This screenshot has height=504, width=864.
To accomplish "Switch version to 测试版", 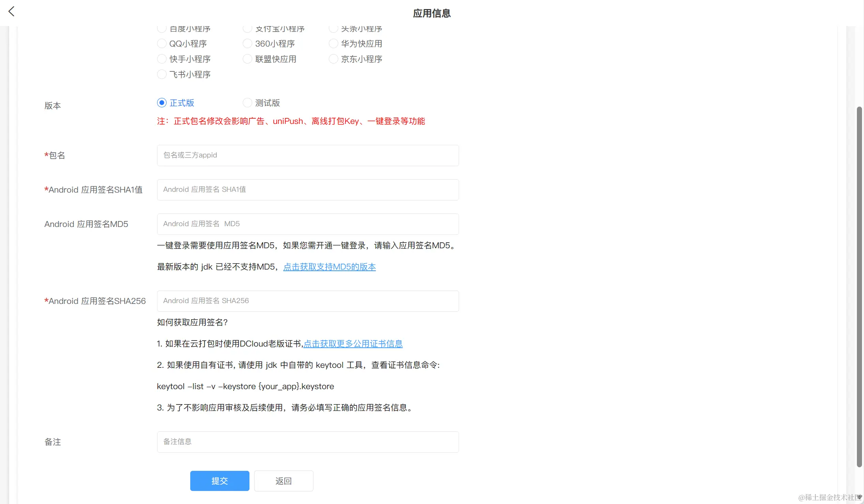I will pos(247,103).
